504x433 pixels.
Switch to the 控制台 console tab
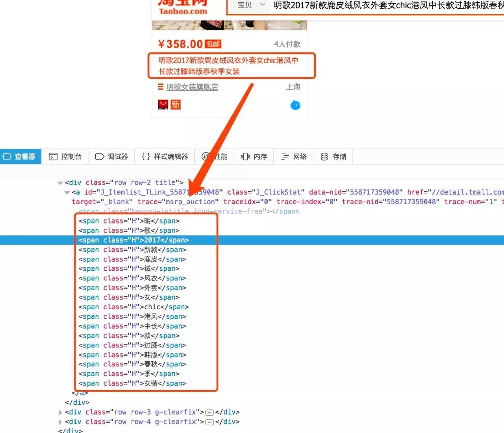[65, 156]
